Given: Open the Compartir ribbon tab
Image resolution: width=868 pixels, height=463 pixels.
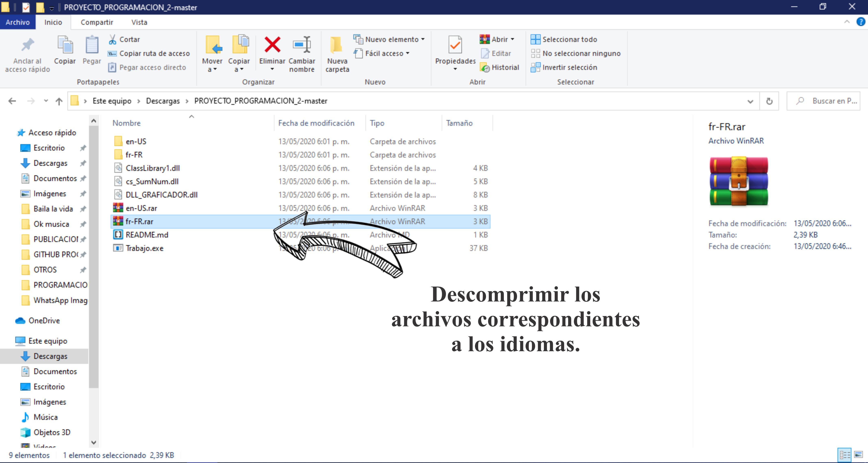Looking at the screenshot, I should coord(97,22).
